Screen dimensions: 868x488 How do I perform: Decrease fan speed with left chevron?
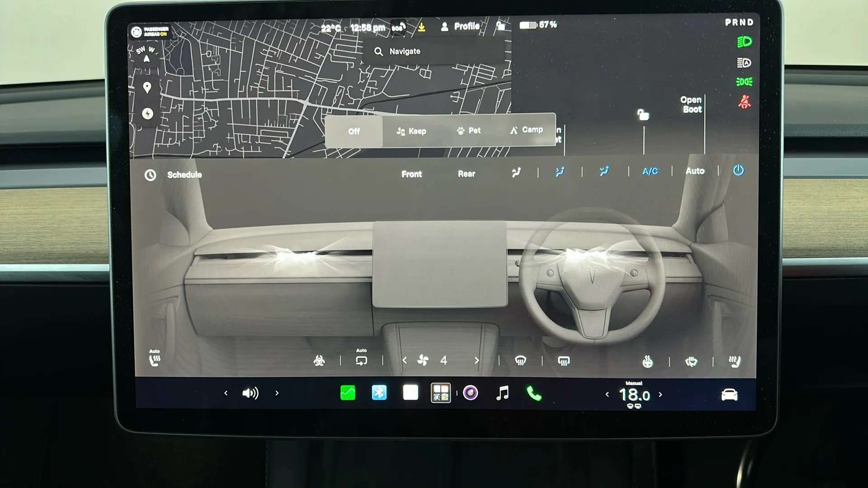coord(405,360)
